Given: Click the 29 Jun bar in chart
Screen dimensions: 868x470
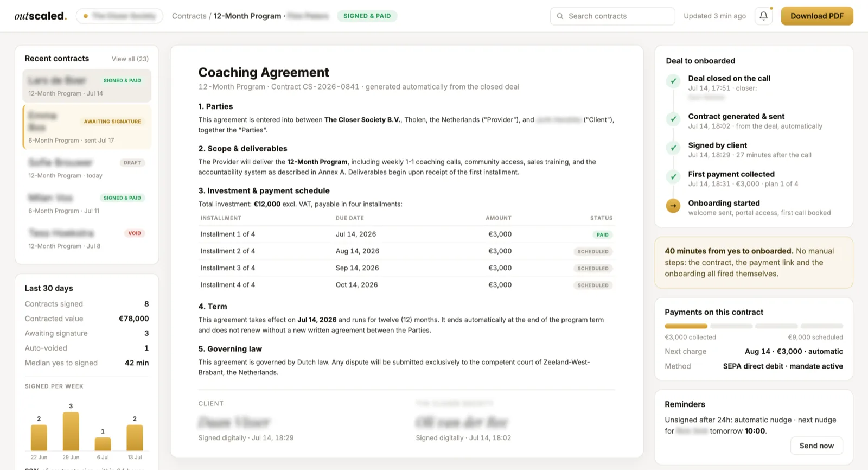Looking at the screenshot, I should pos(71,431).
